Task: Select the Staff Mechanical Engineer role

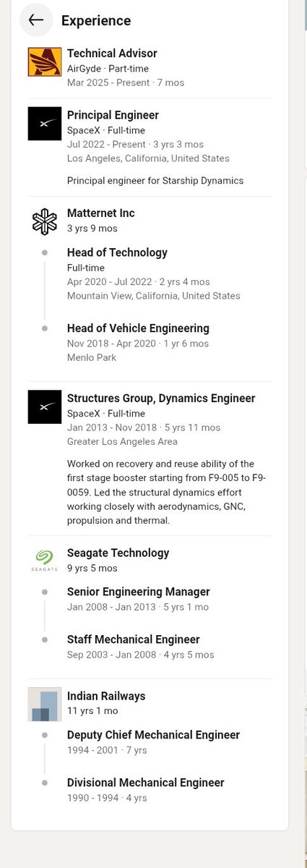Action: 134,639
